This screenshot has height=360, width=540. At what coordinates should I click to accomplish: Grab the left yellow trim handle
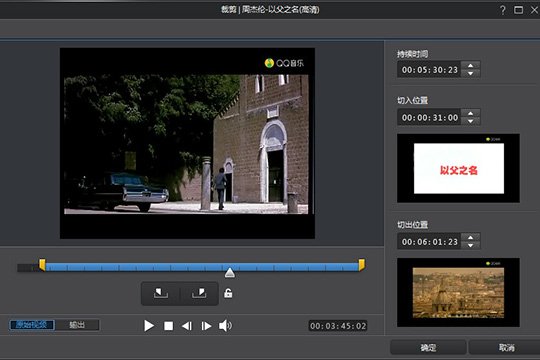point(42,265)
